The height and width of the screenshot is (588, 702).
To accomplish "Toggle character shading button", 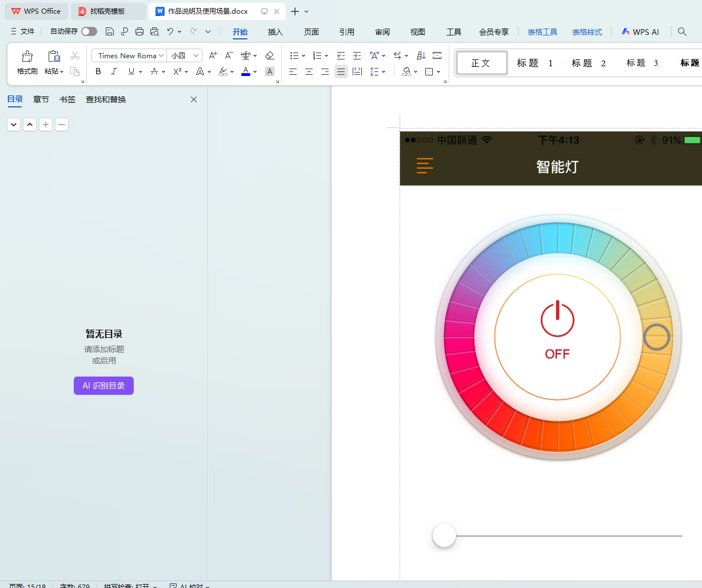I will (x=270, y=71).
